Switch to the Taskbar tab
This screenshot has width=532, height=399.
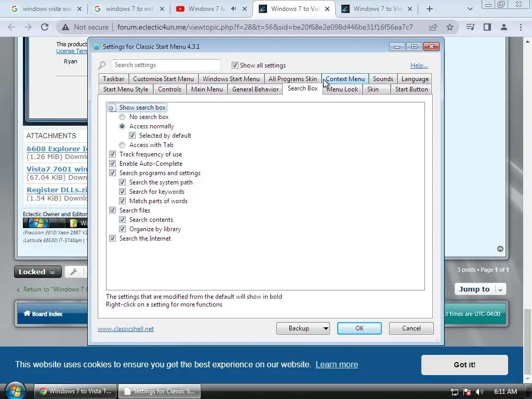tap(114, 79)
